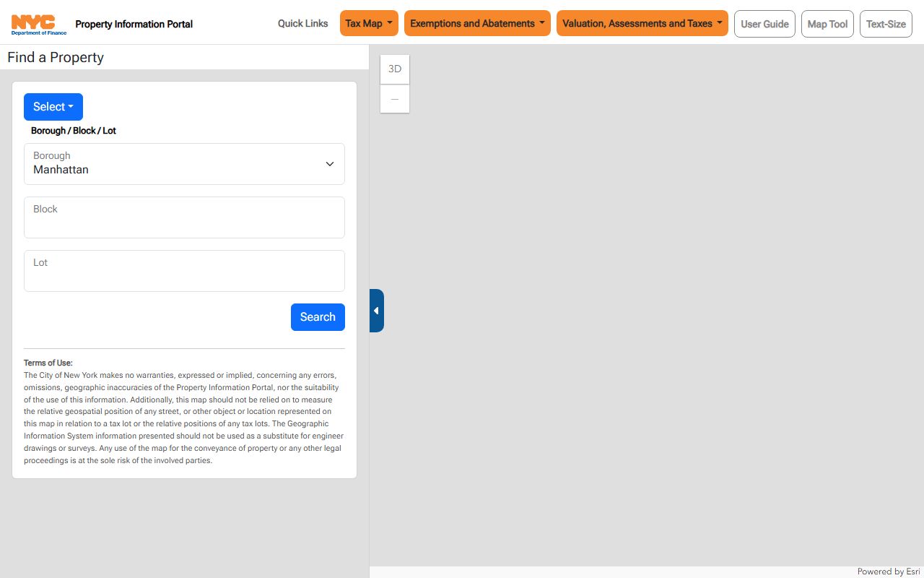Launch the Map Tool
The image size is (924, 578).
pyautogui.click(x=827, y=24)
